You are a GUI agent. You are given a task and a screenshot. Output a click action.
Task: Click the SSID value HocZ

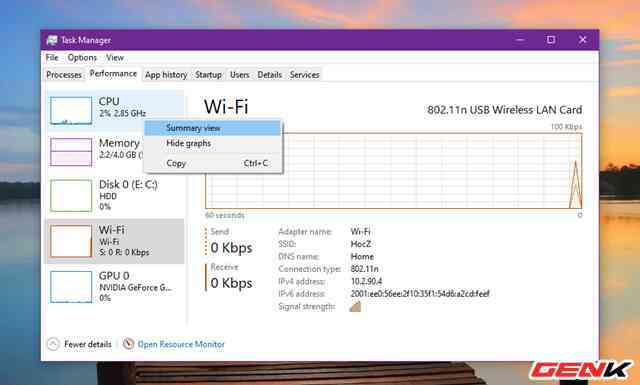[361, 244]
